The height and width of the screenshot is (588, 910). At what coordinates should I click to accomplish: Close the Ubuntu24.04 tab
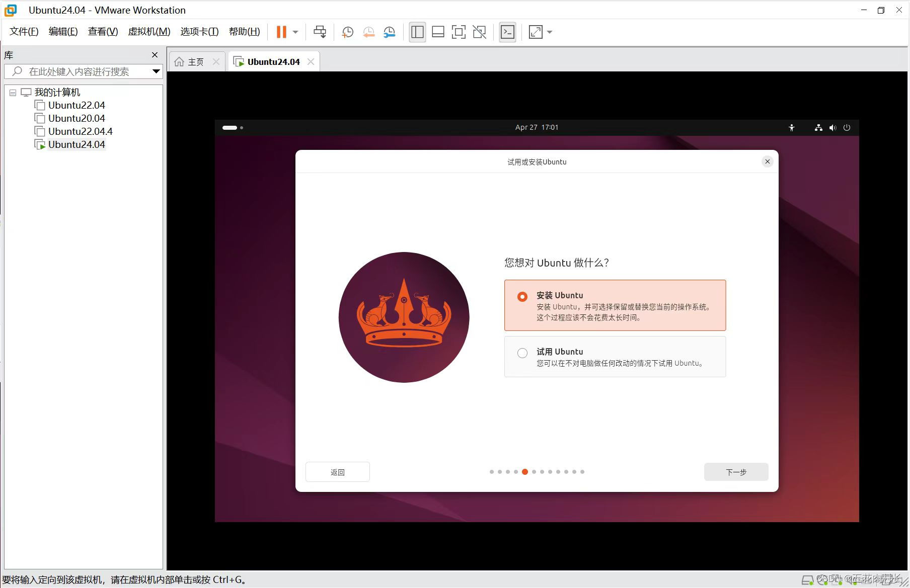point(311,61)
